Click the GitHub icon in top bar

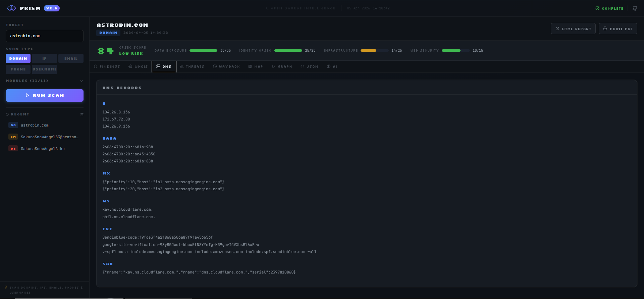click(x=635, y=8)
